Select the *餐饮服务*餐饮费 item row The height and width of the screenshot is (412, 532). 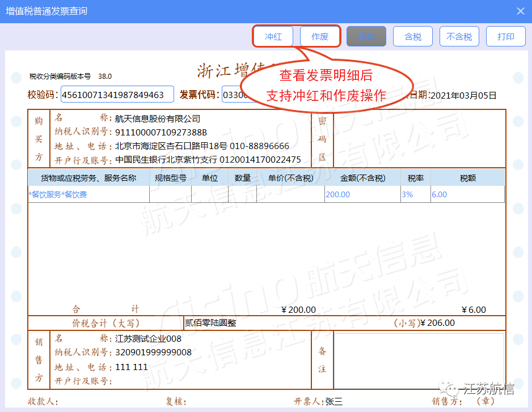tap(266, 194)
